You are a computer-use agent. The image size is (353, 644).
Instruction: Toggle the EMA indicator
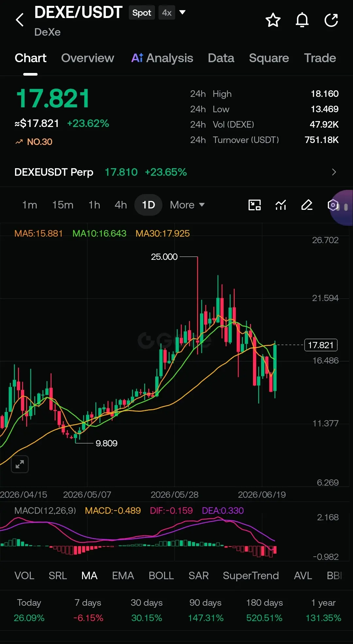pos(123,576)
